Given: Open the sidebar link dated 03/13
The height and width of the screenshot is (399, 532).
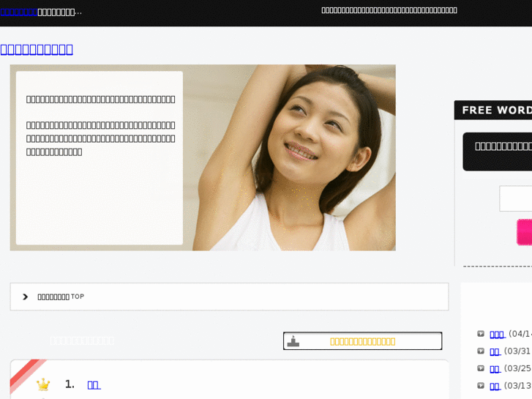Looking at the screenshot, I should [495, 386].
